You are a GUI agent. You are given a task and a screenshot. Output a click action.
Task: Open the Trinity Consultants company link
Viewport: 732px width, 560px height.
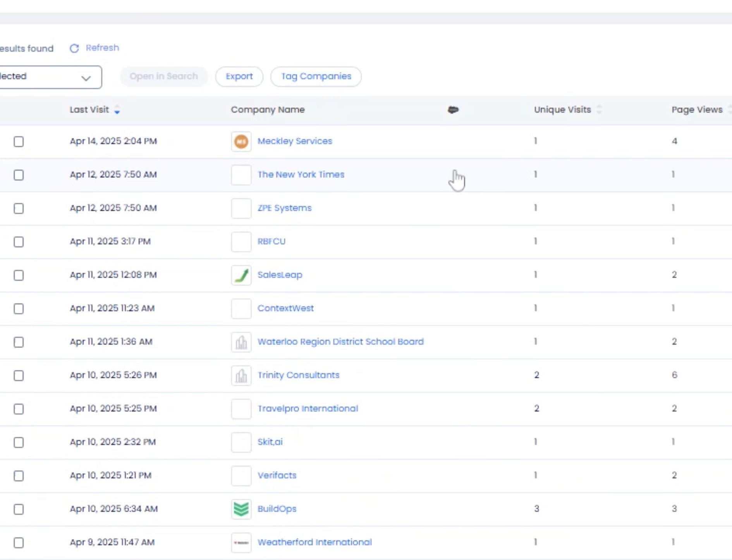(298, 375)
